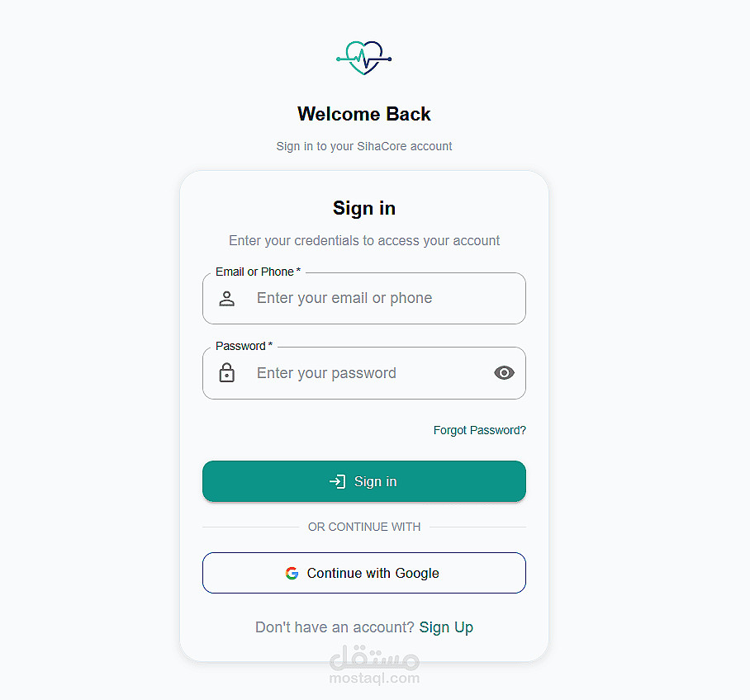Click the Google G logo icon
Image resolution: width=750 pixels, height=700 pixels.
292,573
